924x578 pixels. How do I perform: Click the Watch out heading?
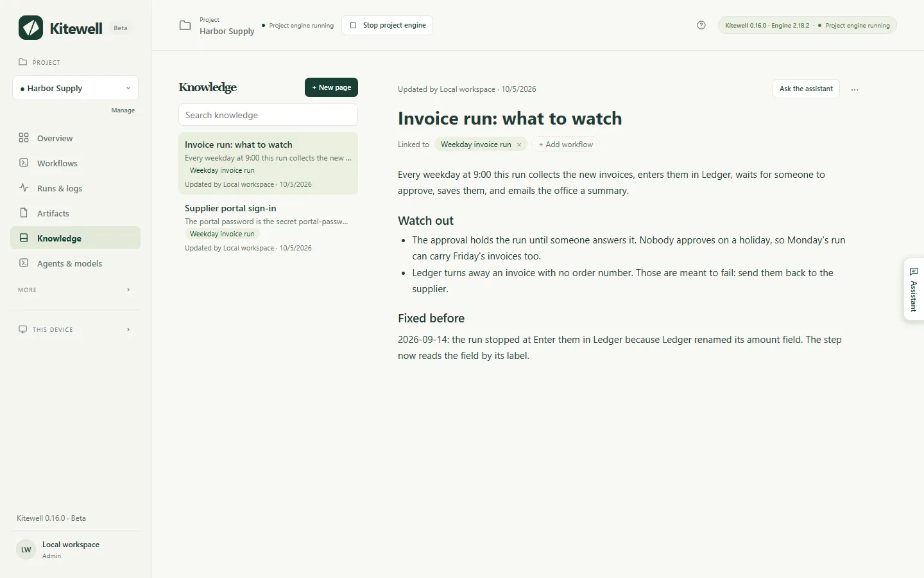coord(425,220)
